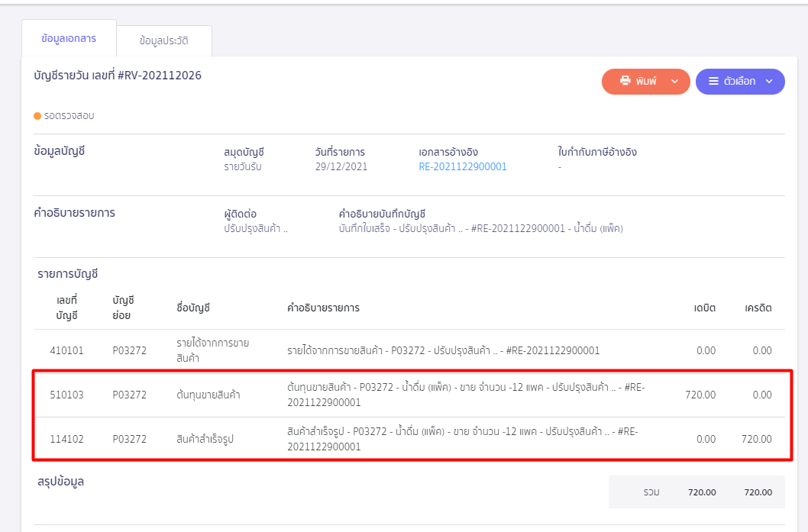Click the คำอธิบายรายการ column header
The height and width of the screenshot is (532, 808).
click(323, 308)
